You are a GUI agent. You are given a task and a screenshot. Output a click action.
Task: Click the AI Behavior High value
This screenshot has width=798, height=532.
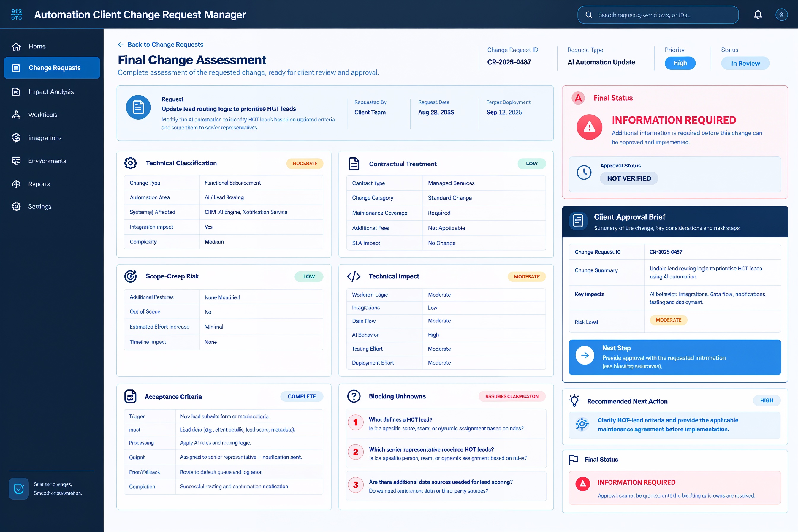coord(433,335)
